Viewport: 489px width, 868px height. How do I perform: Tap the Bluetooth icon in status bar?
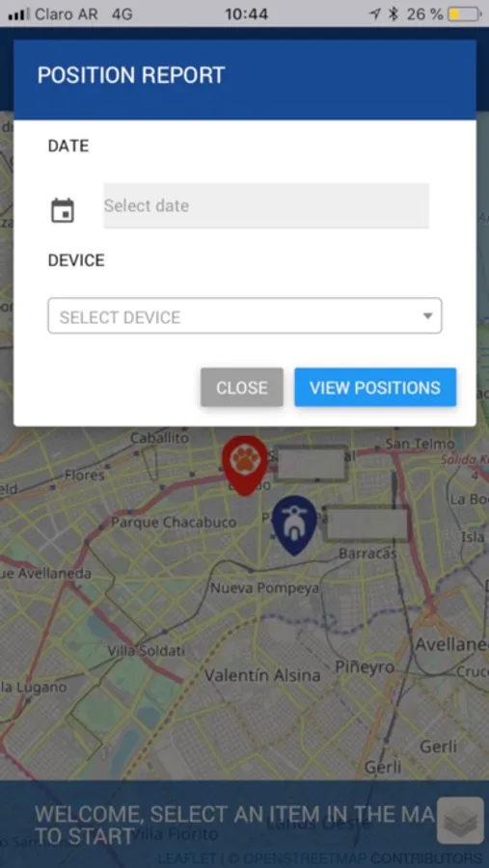394,14
